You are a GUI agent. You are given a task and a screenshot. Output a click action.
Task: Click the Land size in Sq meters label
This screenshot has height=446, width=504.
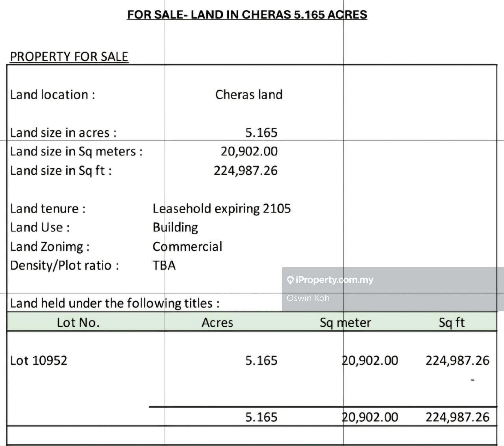[x=76, y=152]
